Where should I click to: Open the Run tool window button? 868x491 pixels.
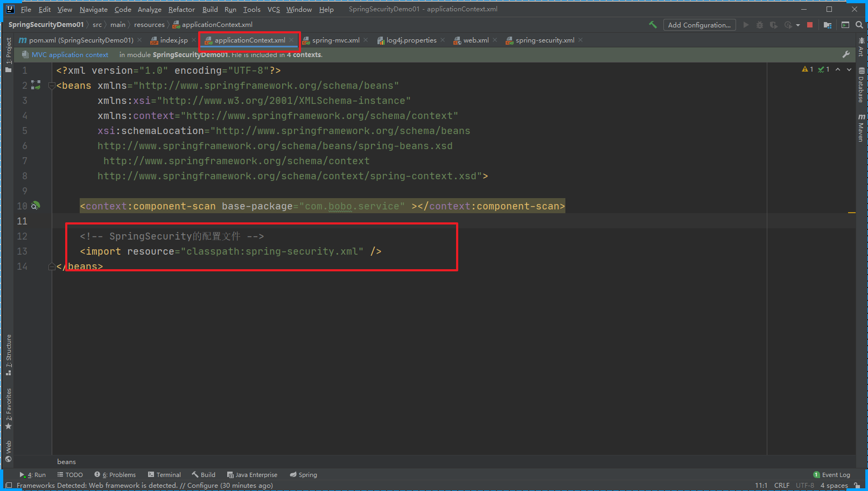coord(32,474)
